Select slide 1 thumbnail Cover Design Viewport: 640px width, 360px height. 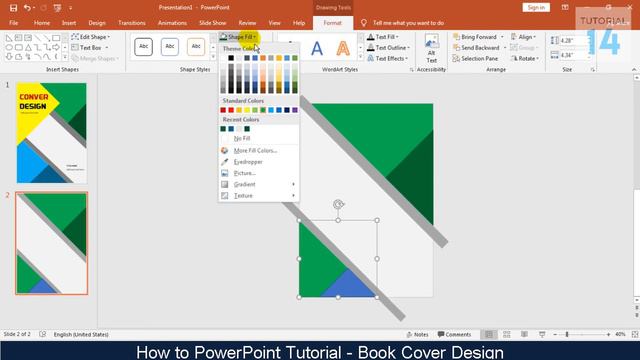point(51,133)
